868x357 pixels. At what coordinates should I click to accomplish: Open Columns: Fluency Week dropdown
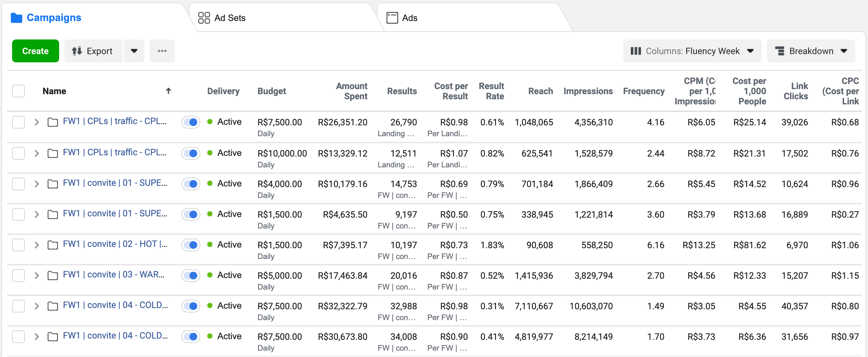[x=692, y=51]
